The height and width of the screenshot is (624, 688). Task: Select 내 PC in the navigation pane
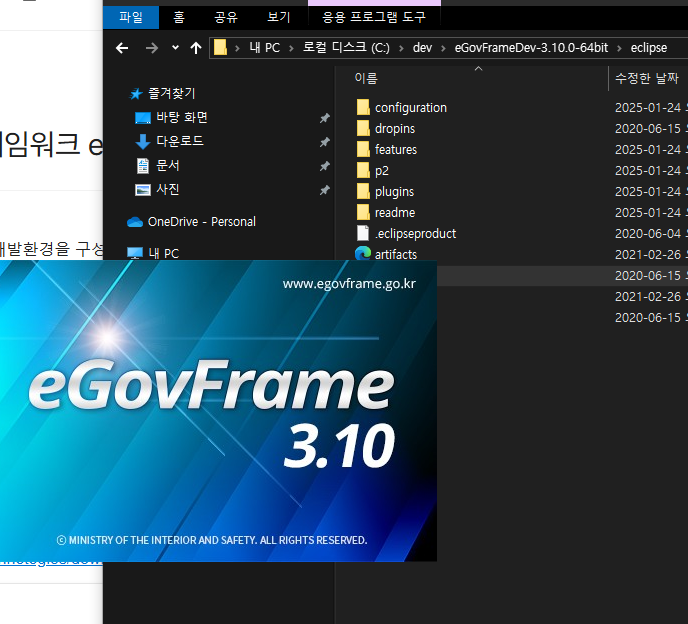(x=163, y=253)
